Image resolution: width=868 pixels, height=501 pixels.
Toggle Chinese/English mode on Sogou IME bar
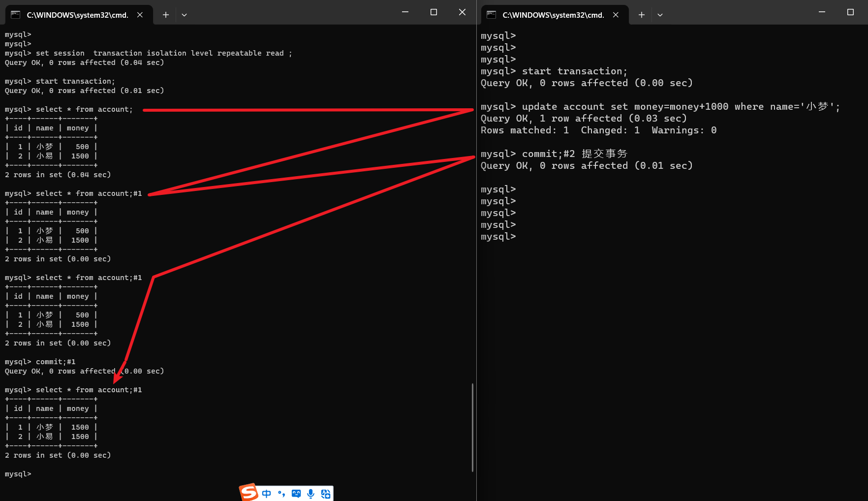267,494
